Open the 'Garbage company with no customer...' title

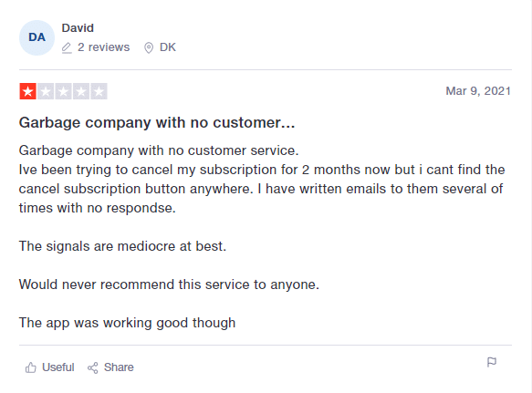pyautogui.click(x=157, y=122)
